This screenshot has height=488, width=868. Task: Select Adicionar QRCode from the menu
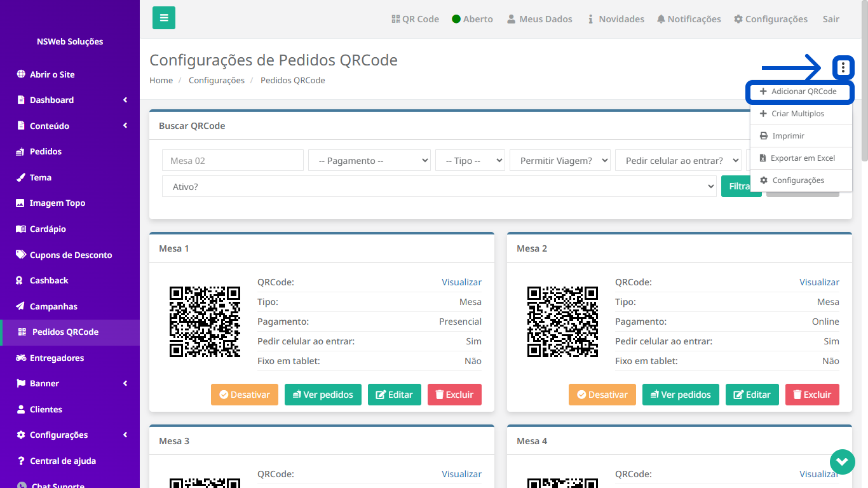point(801,91)
